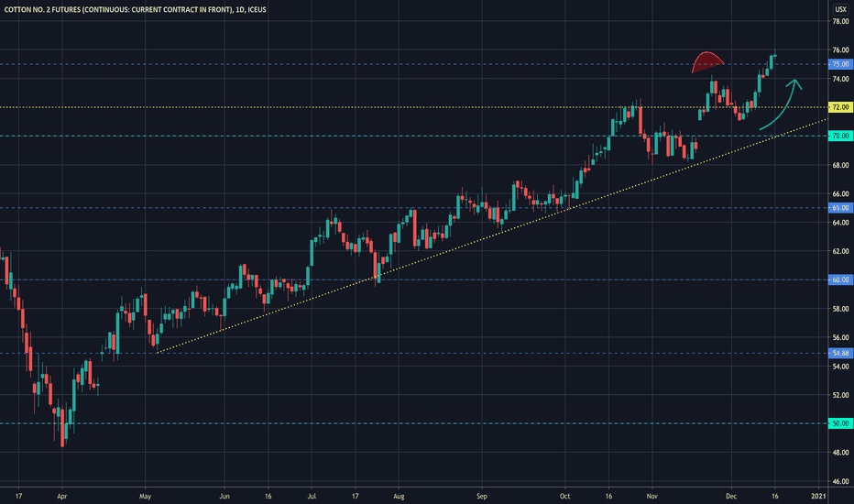
Task: Select the red arc shape drawing
Action: coord(707,60)
